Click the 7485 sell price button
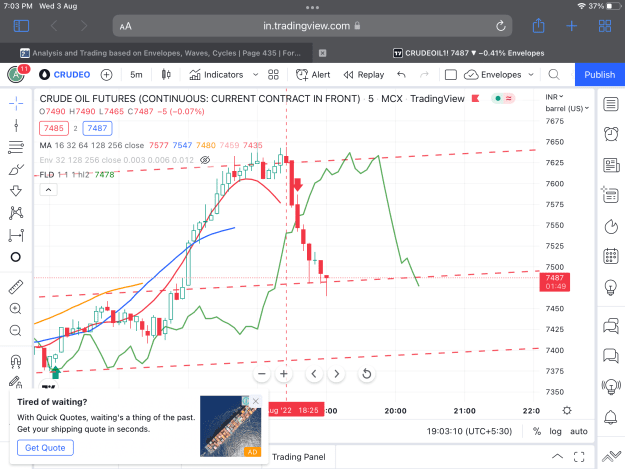The width and height of the screenshot is (625, 469). [x=54, y=128]
